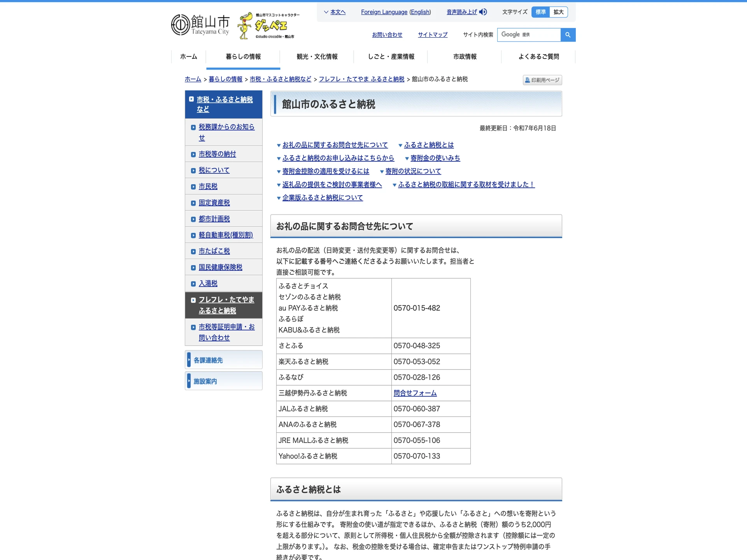Click the speaker icon next to 音声読み上げ
Screen dimensions: 747x560
point(483,12)
